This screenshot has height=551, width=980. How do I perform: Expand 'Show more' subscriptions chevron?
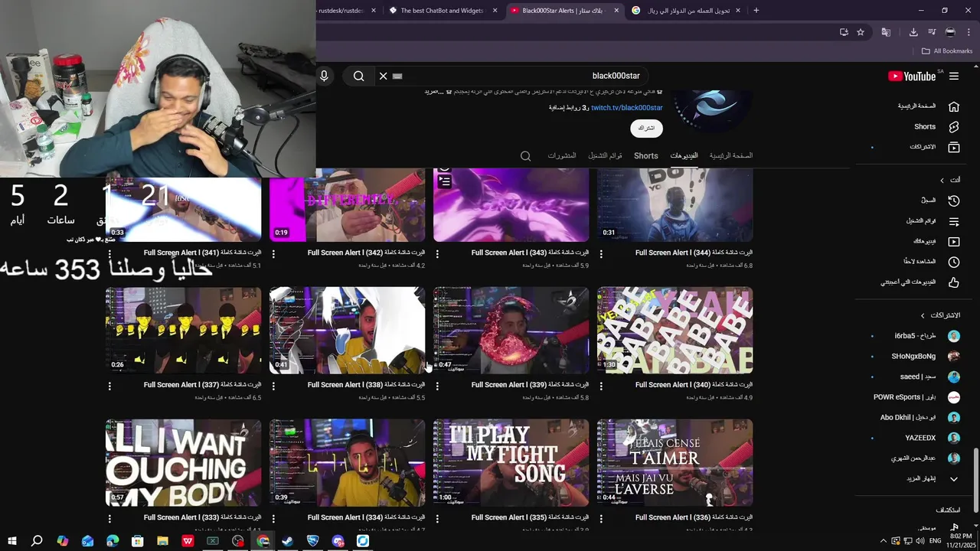coord(954,478)
